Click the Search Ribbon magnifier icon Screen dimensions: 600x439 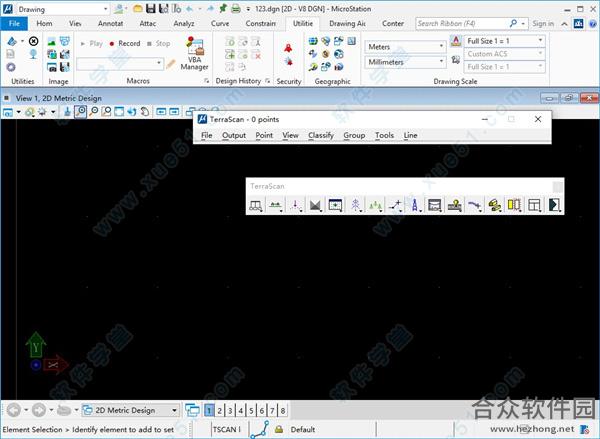coord(514,23)
